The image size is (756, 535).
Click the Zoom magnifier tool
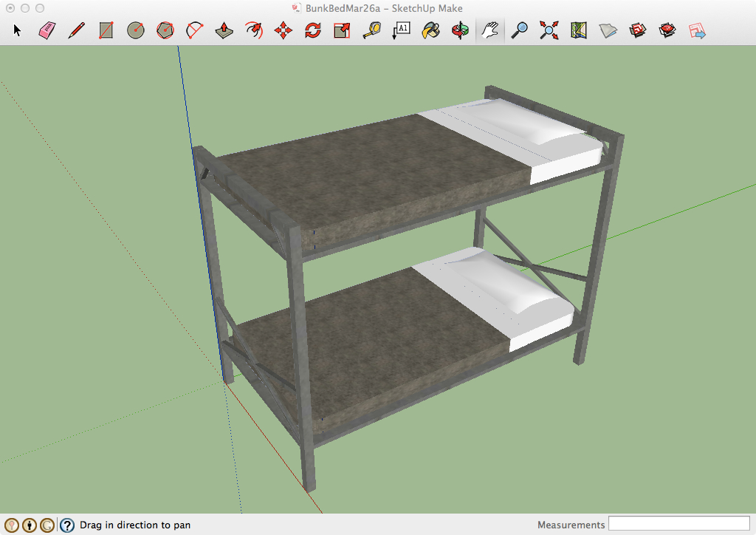(x=520, y=30)
